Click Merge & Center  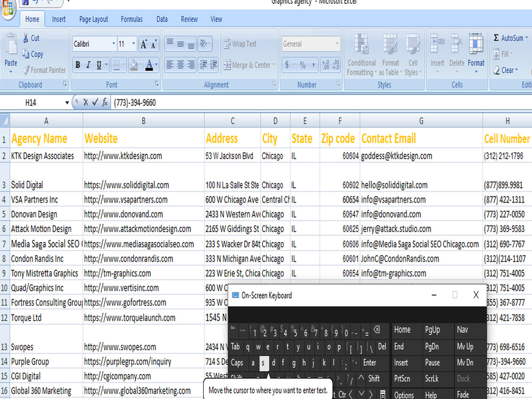point(247,65)
